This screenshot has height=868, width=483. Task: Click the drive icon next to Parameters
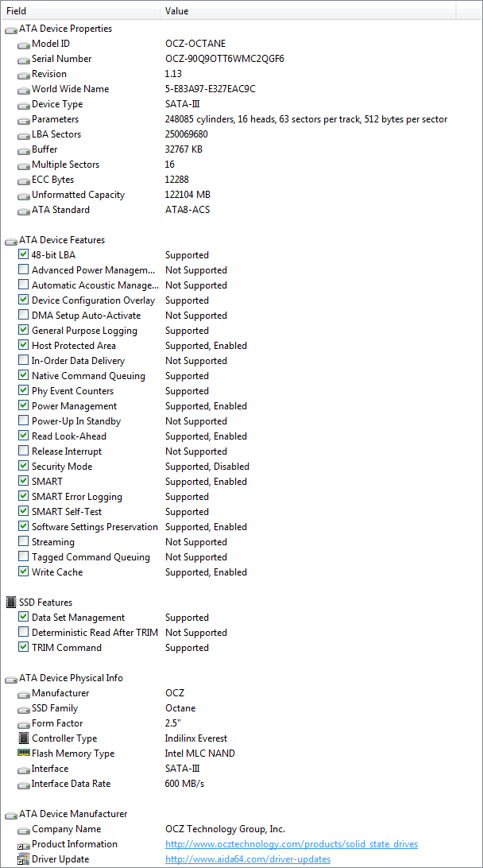[23, 120]
